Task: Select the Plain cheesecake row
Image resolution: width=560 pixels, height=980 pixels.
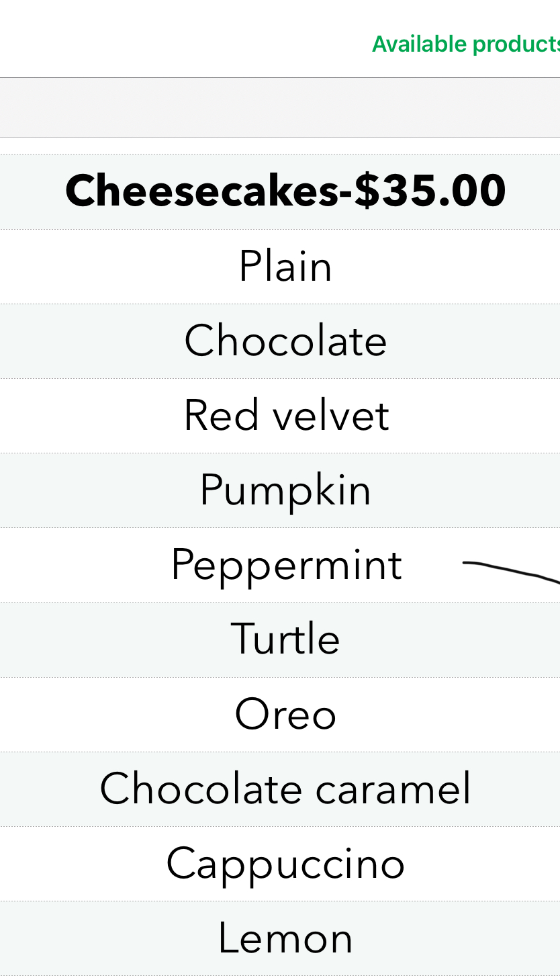Action: point(285,267)
